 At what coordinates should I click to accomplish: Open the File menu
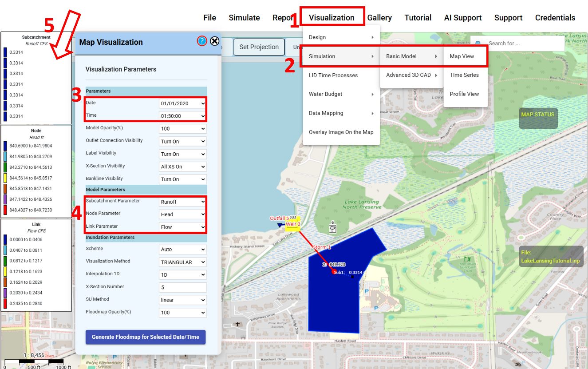[x=210, y=18]
